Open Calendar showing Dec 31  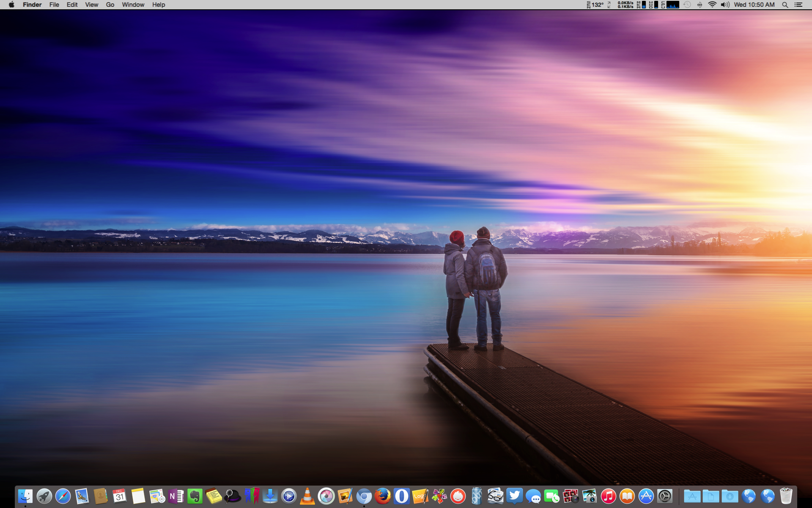tap(119, 496)
